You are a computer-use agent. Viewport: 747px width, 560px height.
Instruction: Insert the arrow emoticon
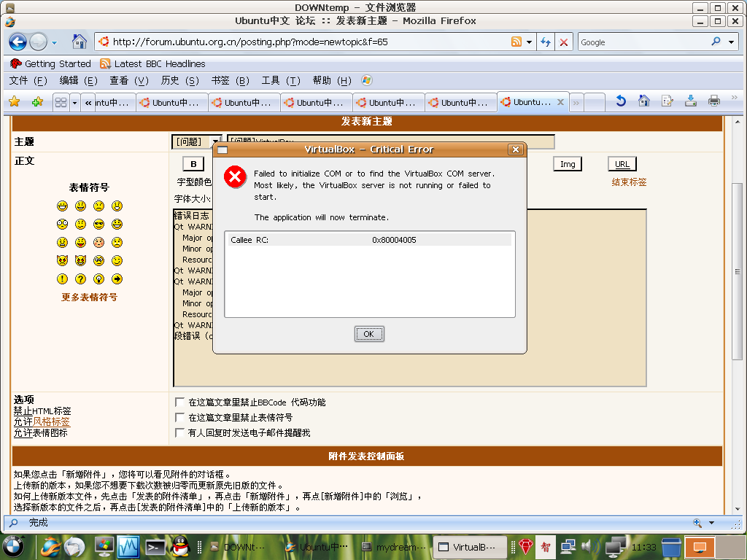pos(117,279)
